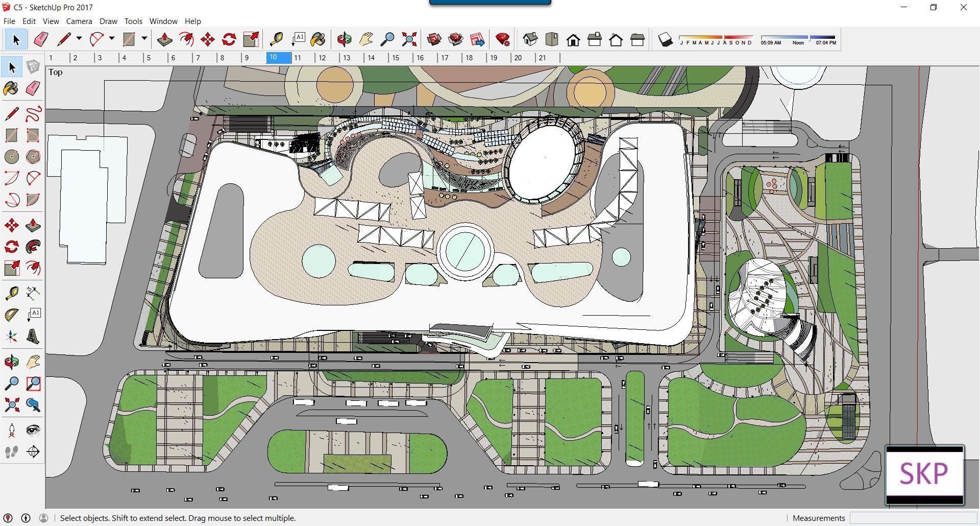Open the 3D Warehouse from toolbar
Image resolution: width=980 pixels, height=526 pixels.
coord(434,39)
